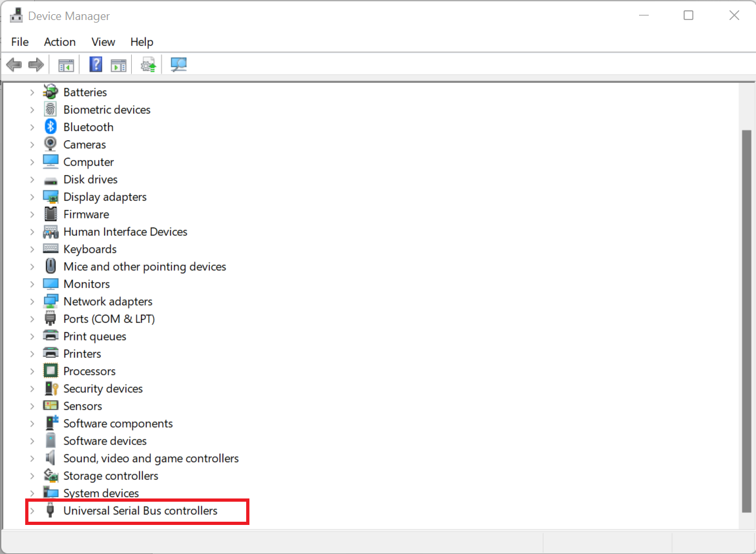Expand the Universal Serial Bus controllers node
This screenshot has width=756, height=554.
pos(32,511)
